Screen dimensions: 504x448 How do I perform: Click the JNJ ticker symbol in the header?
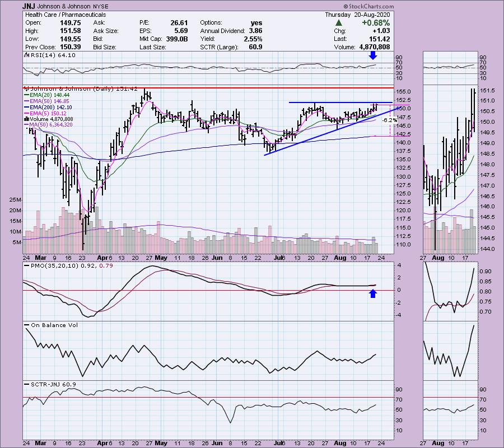[x=29, y=6]
